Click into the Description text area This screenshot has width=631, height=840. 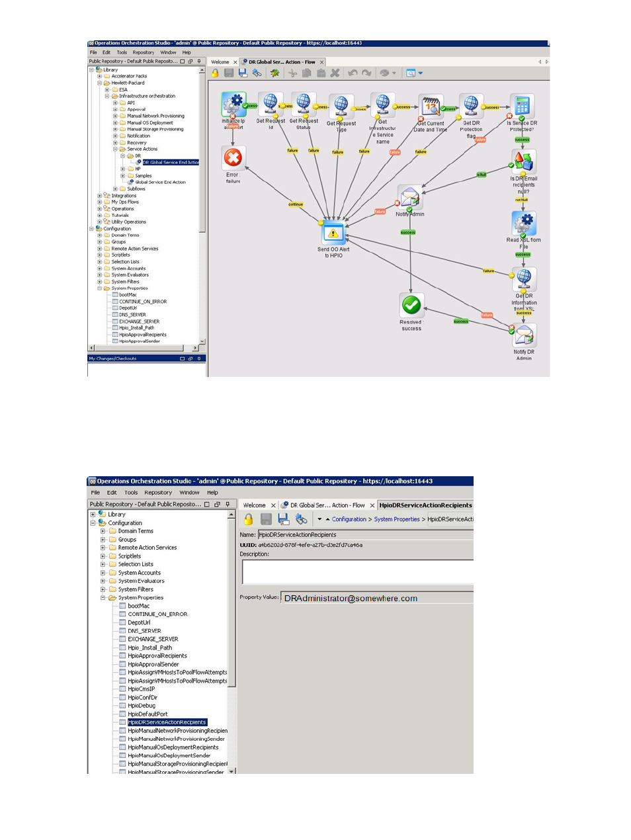click(x=358, y=572)
